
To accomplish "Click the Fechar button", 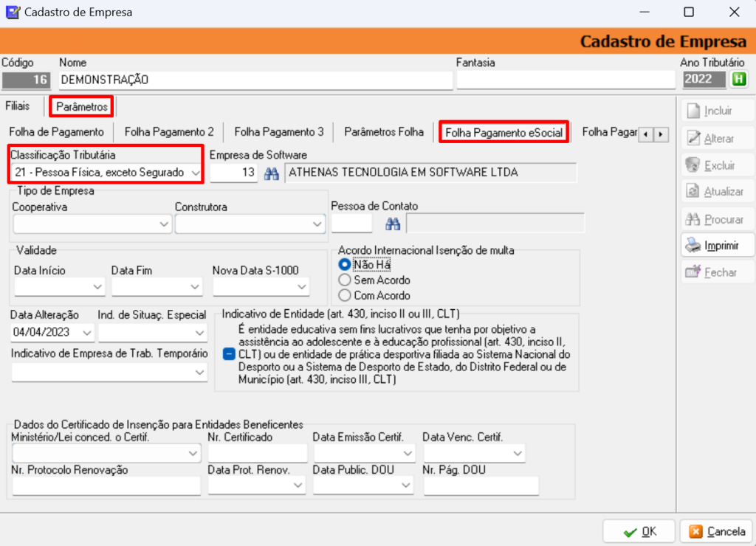I will click(x=718, y=273).
